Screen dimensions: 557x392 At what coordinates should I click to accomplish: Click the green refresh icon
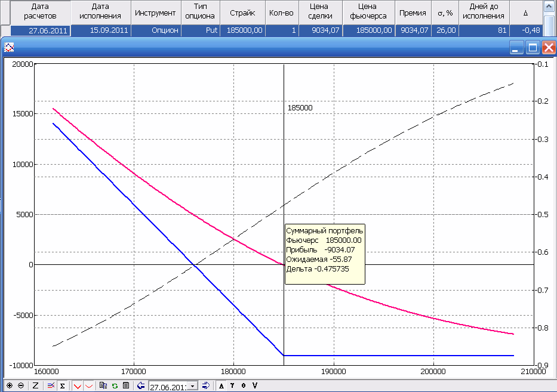115,386
